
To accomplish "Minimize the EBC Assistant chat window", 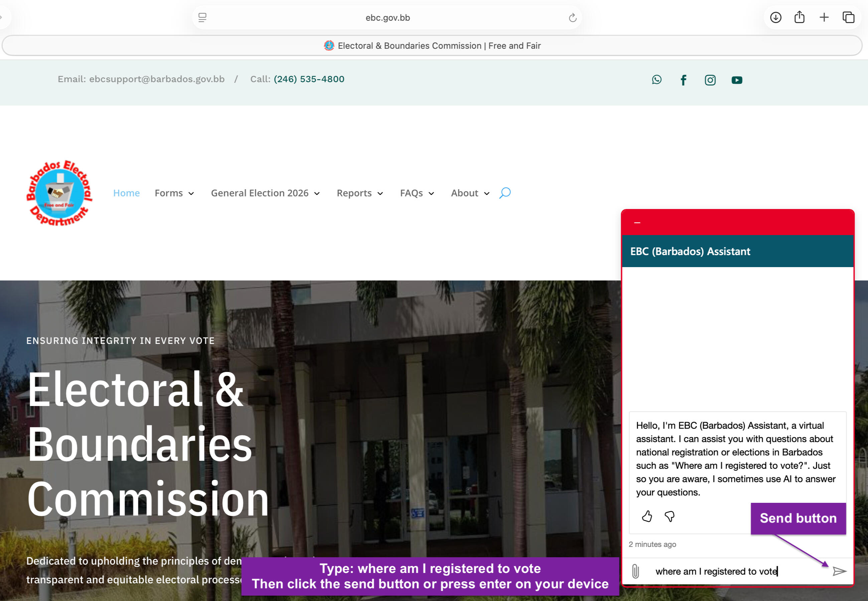I will point(637,223).
